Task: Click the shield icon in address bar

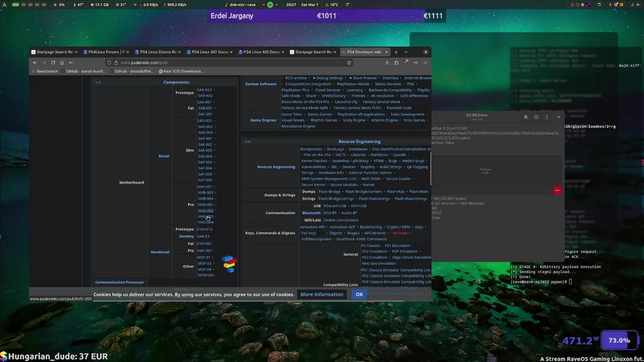Action: (109, 62)
